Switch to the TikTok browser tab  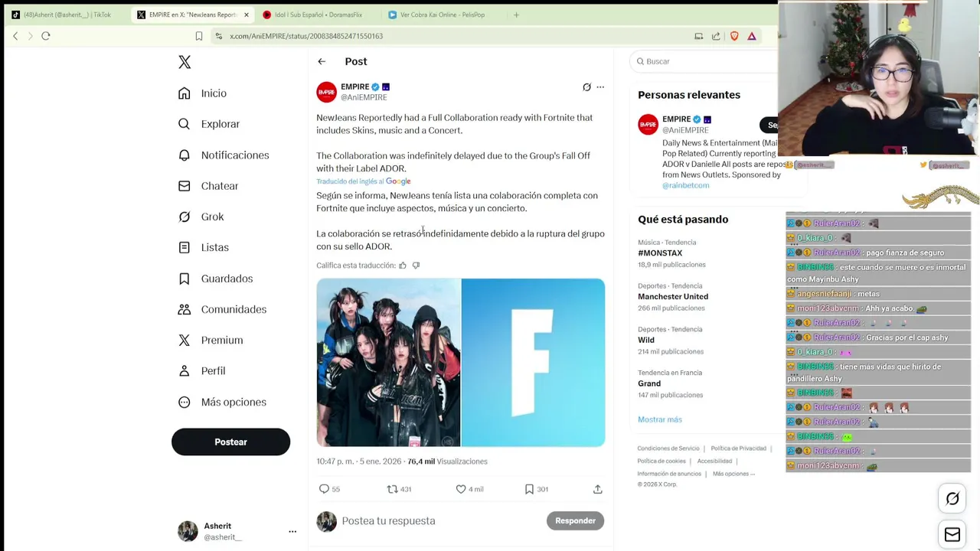point(65,15)
